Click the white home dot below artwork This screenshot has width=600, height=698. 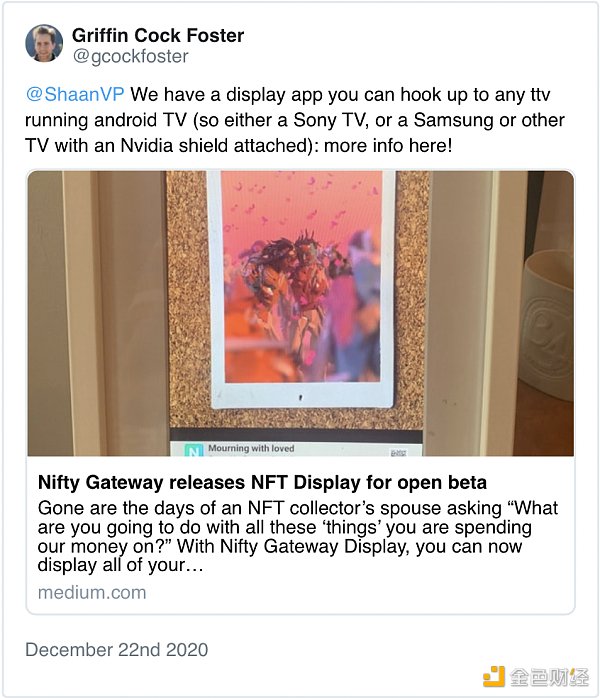pyautogui.click(x=300, y=396)
